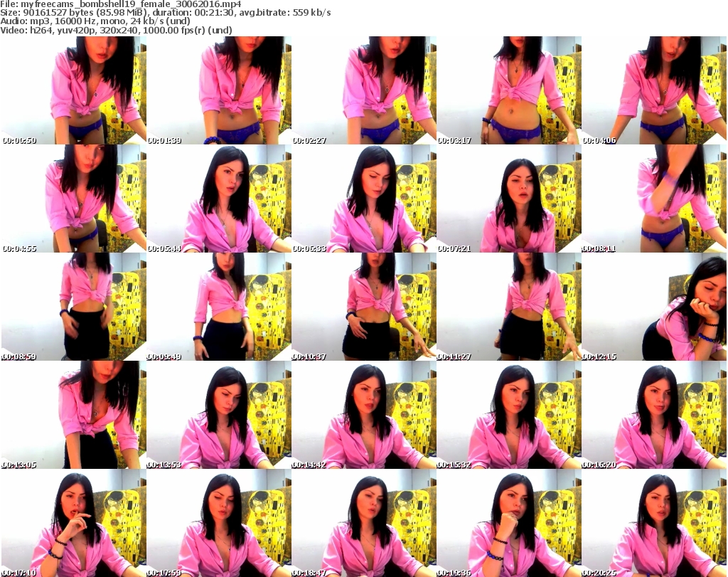
Task: Open the thumbnail frame stamped 00:13:53
Action: [x=219, y=415]
